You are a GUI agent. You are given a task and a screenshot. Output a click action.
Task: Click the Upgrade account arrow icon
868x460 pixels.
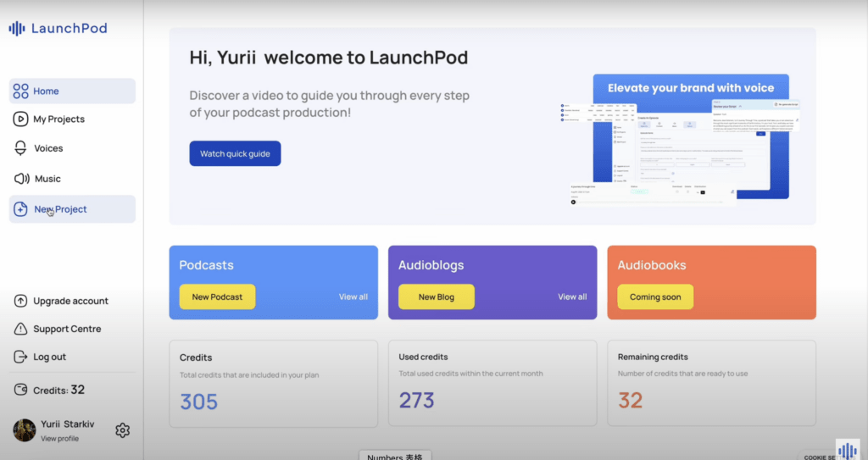pyautogui.click(x=20, y=301)
